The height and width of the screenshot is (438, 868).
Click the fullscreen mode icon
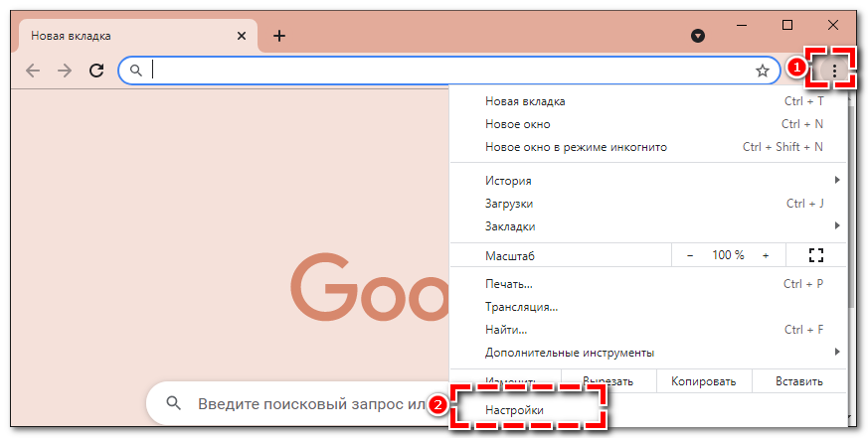coord(816,255)
